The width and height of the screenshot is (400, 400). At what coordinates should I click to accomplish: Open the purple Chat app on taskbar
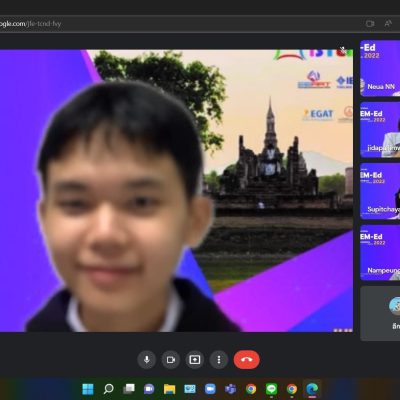tap(149, 389)
